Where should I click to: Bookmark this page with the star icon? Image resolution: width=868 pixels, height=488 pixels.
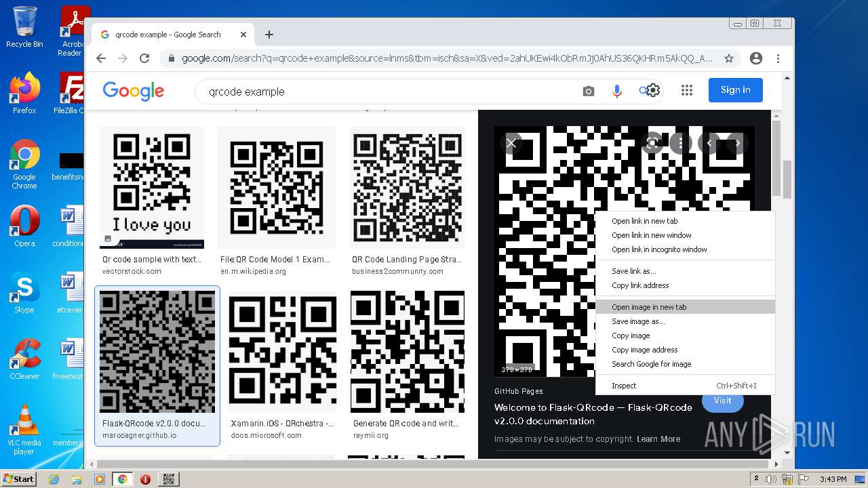pos(729,58)
